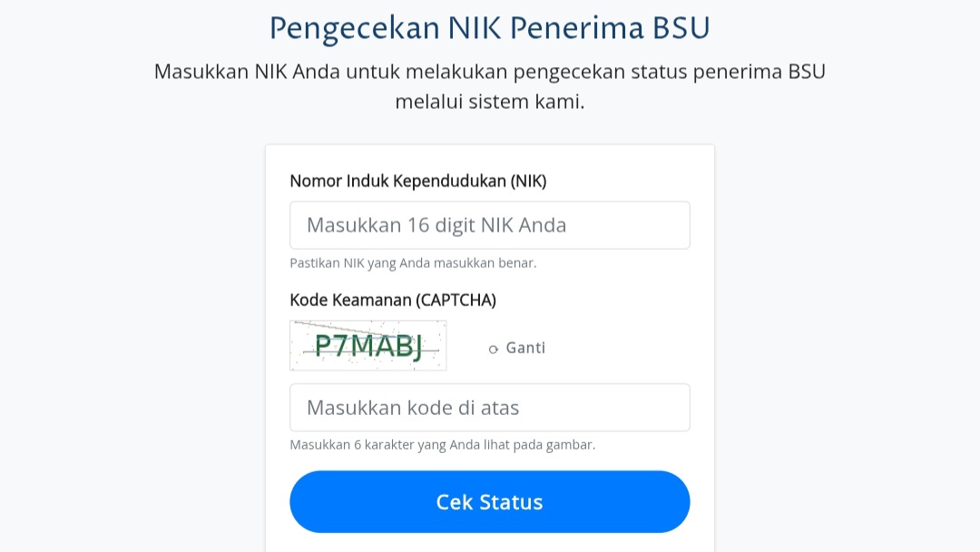This screenshot has height=552, width=980.
Task: Click the green CAPTCHA code text P7MABJ
Action: [x=367, y=344]
